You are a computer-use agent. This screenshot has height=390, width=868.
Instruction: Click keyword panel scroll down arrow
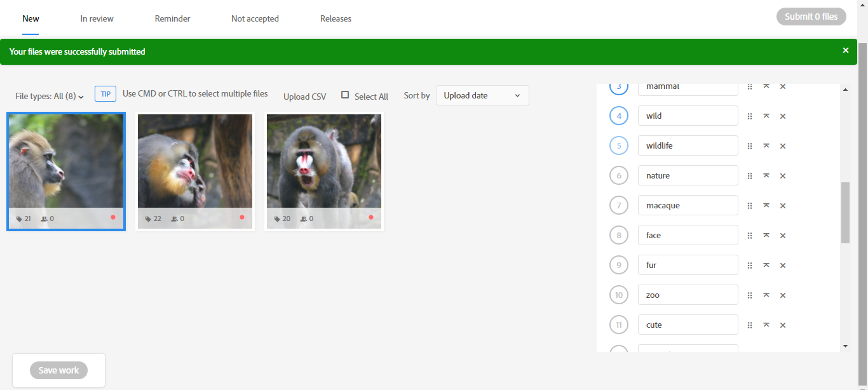click(x=845, y=346)
